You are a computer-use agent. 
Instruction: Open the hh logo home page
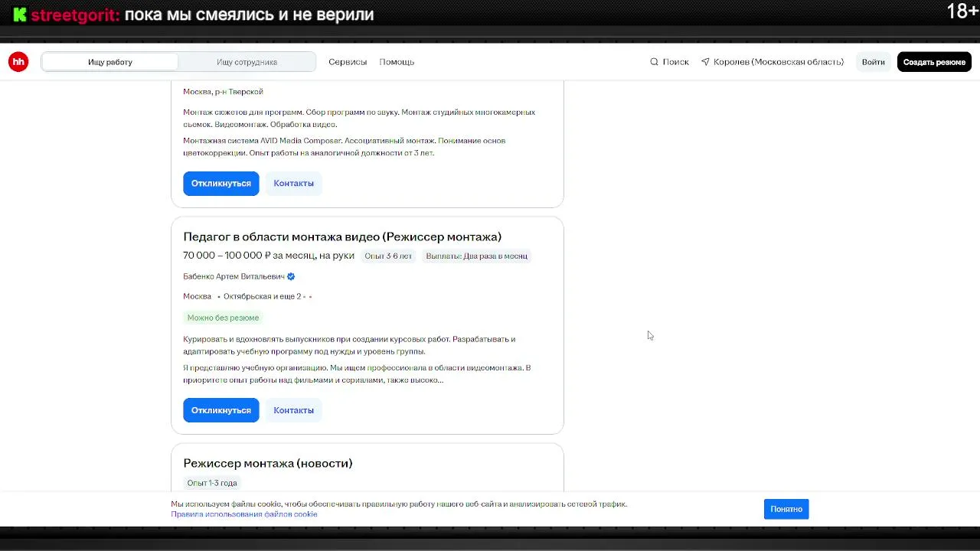click(18, 62)
